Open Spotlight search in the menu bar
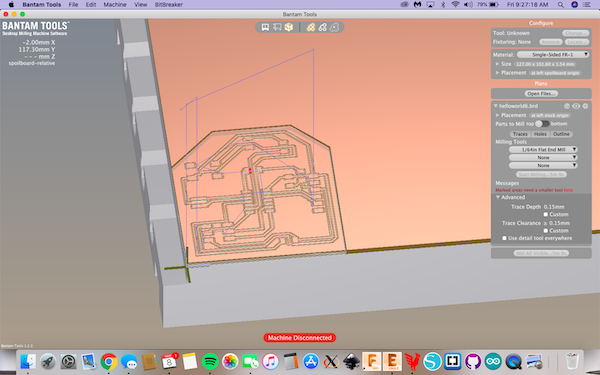600x375 pixels. [561, 5]
